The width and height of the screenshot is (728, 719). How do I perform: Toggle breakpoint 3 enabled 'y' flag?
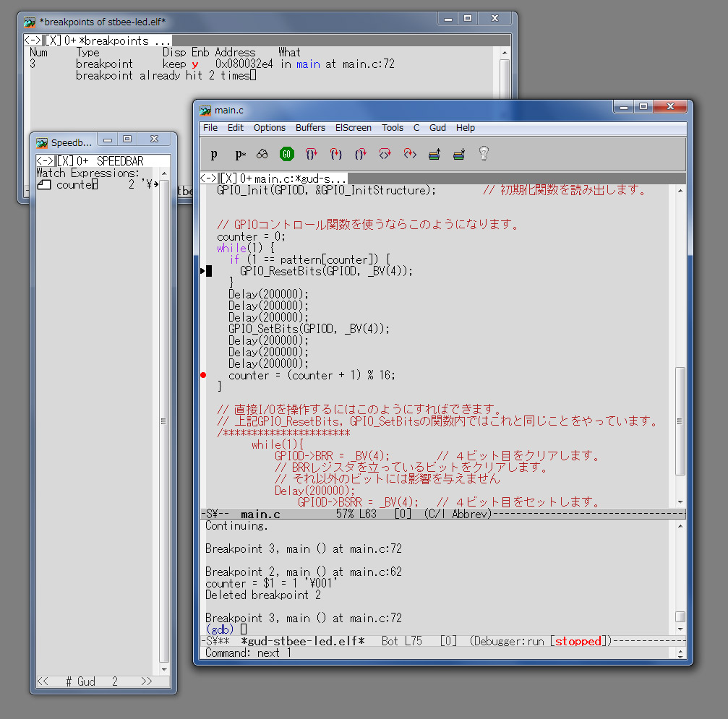pyautogui.click(x=194, y=64)
